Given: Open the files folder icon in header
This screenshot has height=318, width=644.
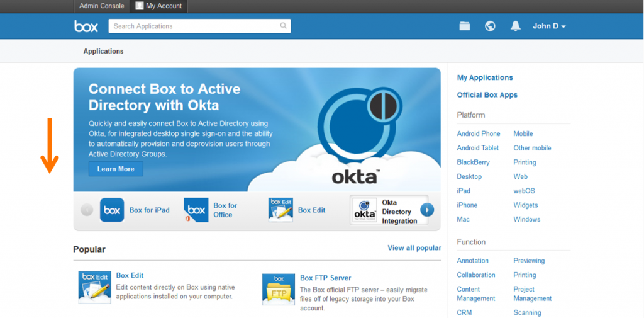Looking at the screenshot, I should (x=465, y=26).
